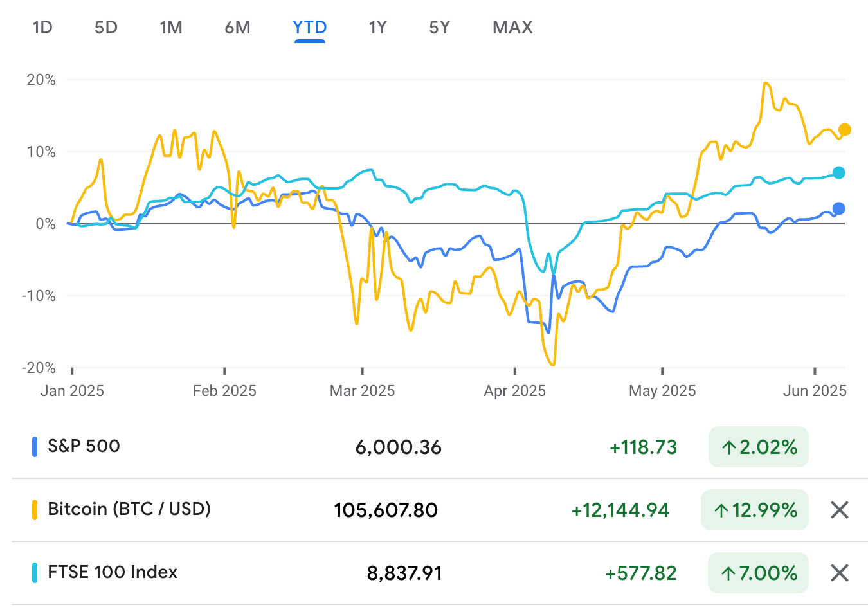This screenshot has height=612, width=868.
Task: Click the 7.00% change badge
Action: 759,573
